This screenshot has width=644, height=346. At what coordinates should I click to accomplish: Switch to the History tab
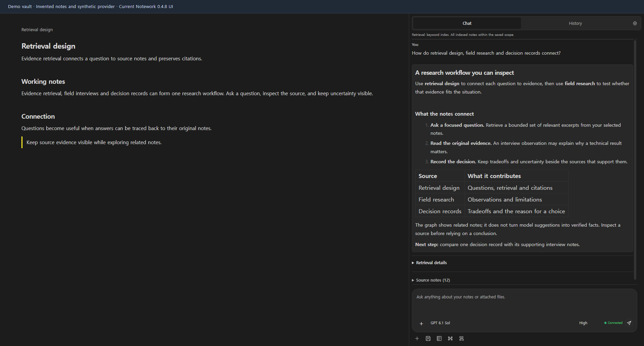tap(575, 23)
